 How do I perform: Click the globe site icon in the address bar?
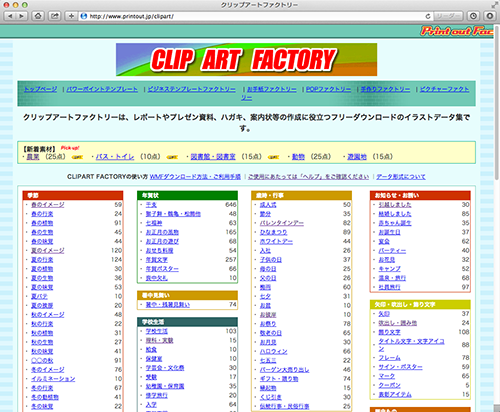(x=84, y=16)
